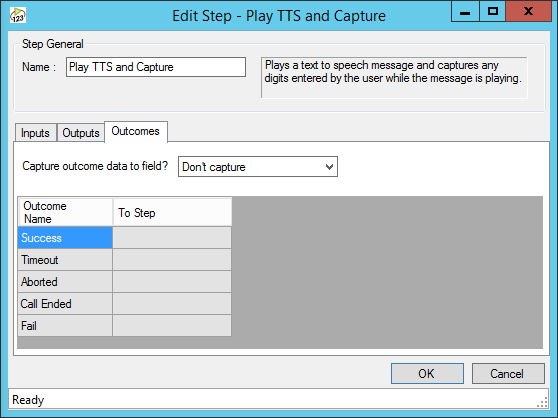
Task: Select the Outcomes tab
Action: (x=136, y=131)
